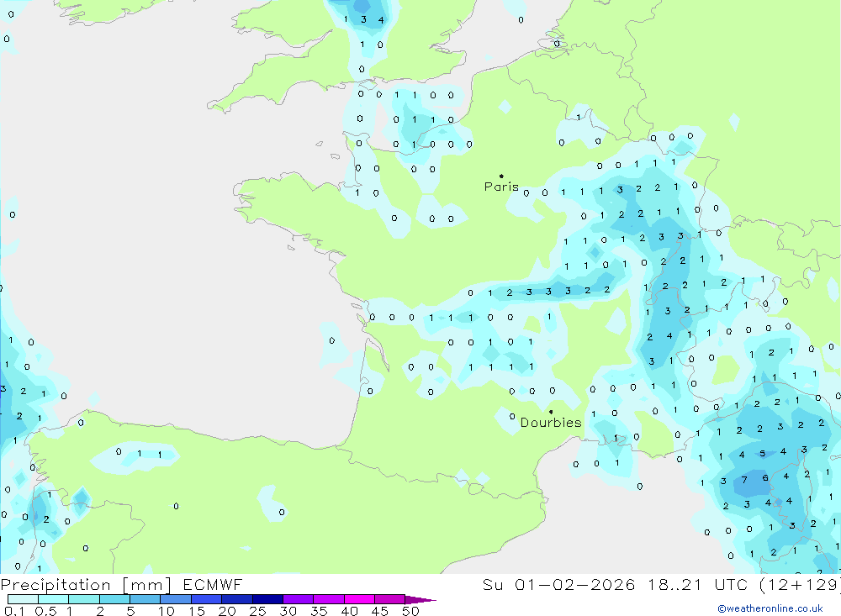Click the 5–10 mm legend color box
This screenshot has width=841, height=616.
click(x=145, y=599)
